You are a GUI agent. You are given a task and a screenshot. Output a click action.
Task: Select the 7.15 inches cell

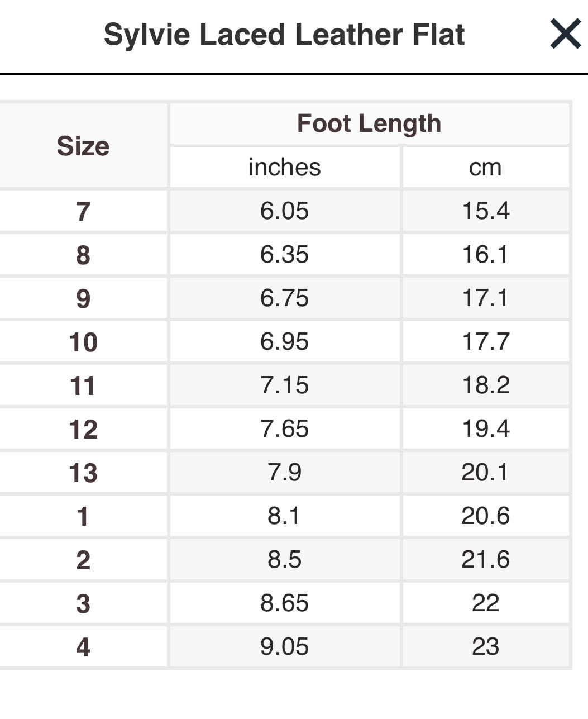point(285,385)
